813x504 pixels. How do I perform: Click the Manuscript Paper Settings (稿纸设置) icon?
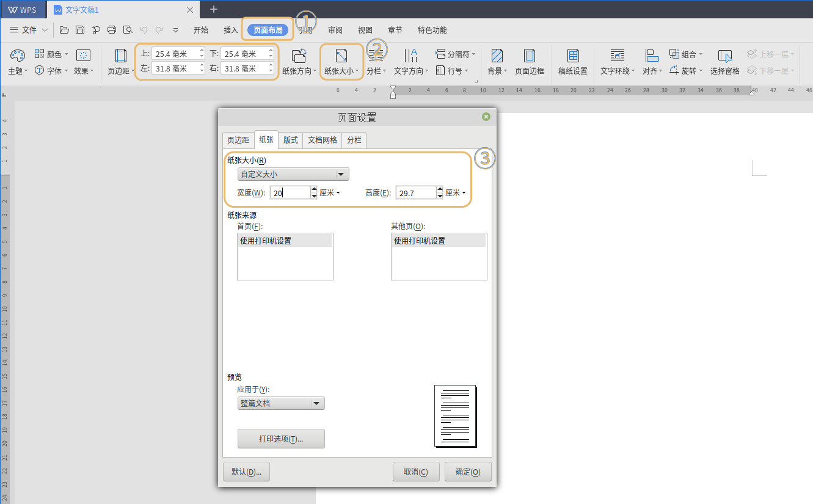[572, 56]
